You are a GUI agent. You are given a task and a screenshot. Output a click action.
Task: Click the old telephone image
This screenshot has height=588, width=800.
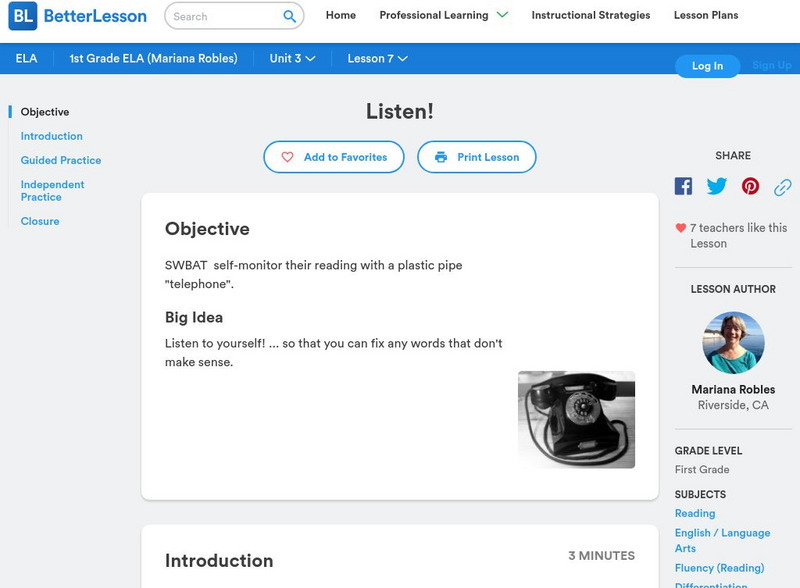click(x=576, y=420)
